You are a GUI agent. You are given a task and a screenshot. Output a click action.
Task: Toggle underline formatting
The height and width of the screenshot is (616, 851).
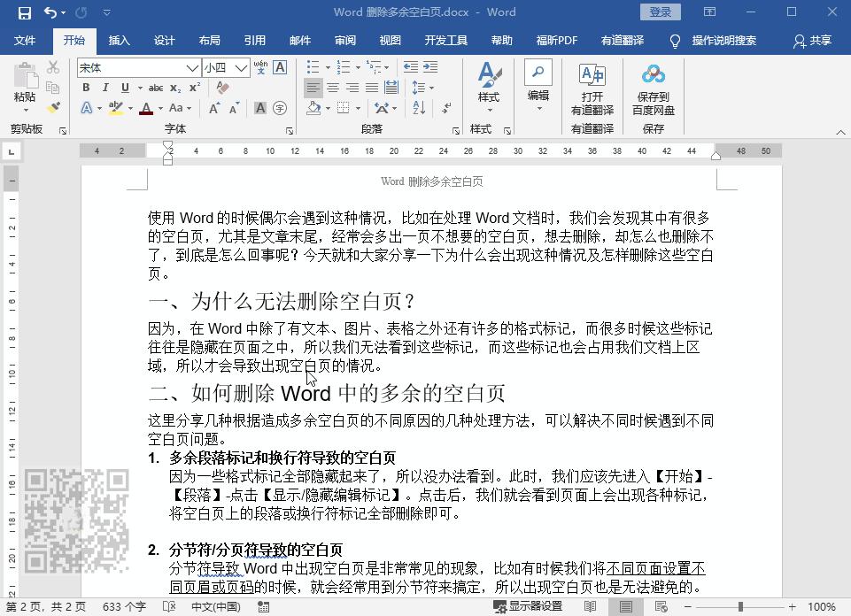(124, 88)
